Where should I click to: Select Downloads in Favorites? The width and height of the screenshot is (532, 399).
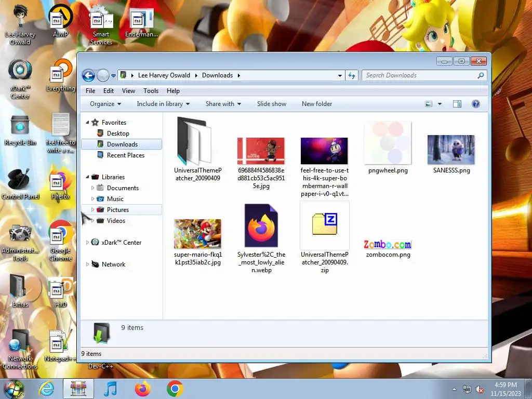[122, 144]
